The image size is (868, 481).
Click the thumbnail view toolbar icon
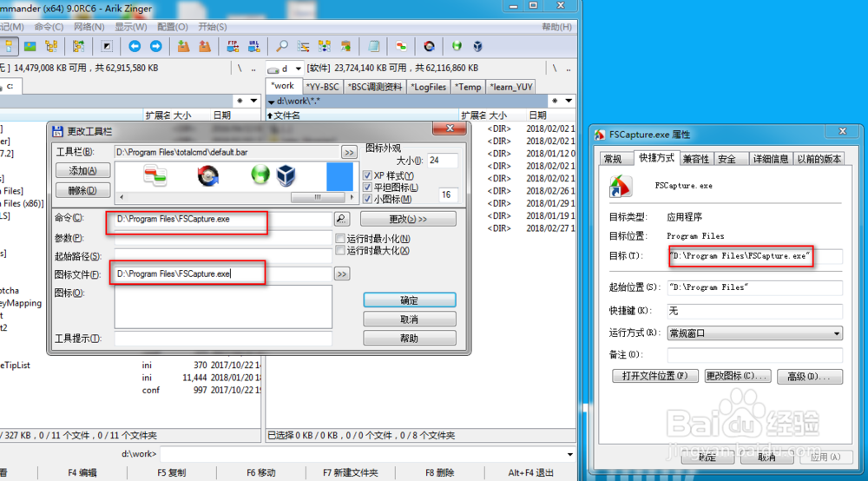30,47
